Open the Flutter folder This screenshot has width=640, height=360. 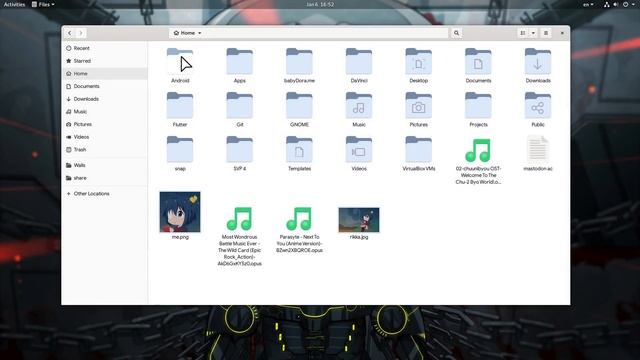pos(180,106)
